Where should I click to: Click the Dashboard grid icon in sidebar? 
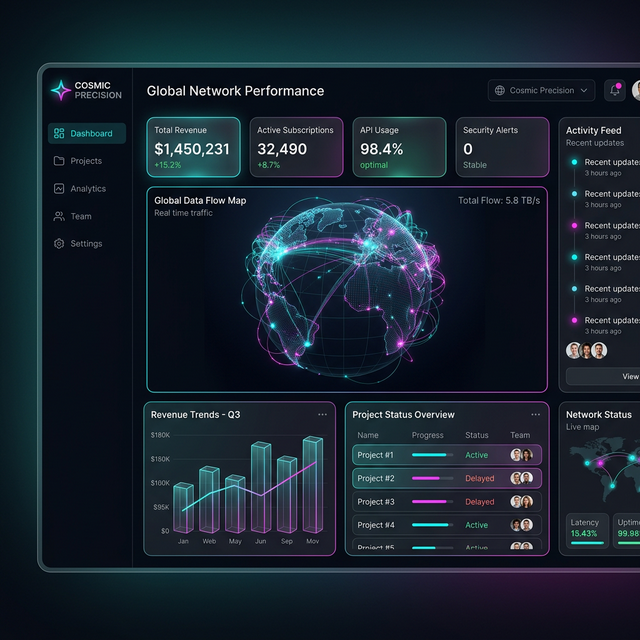pyautogui.click(x=59, y=133)
